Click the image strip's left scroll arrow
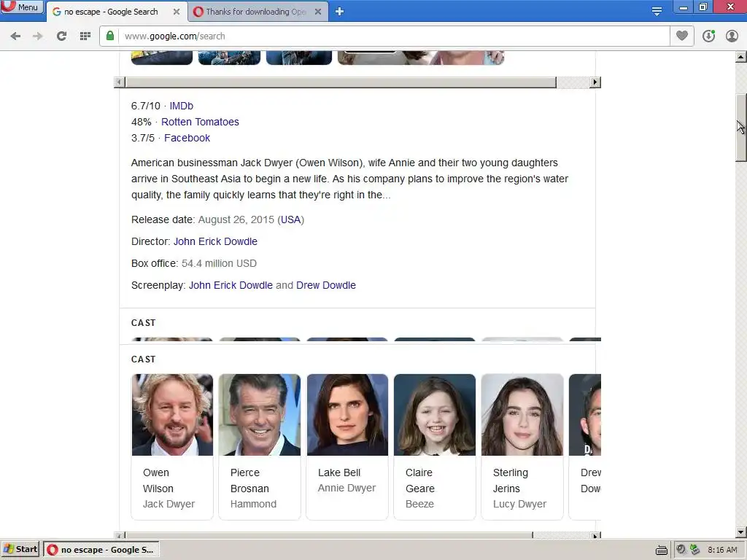 (x=120, y=82)
